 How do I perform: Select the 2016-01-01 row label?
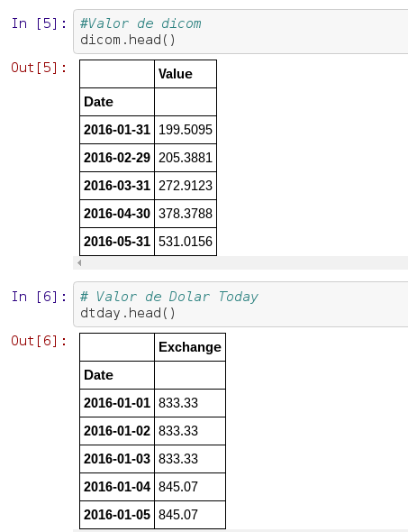click(x=117, y=403)
